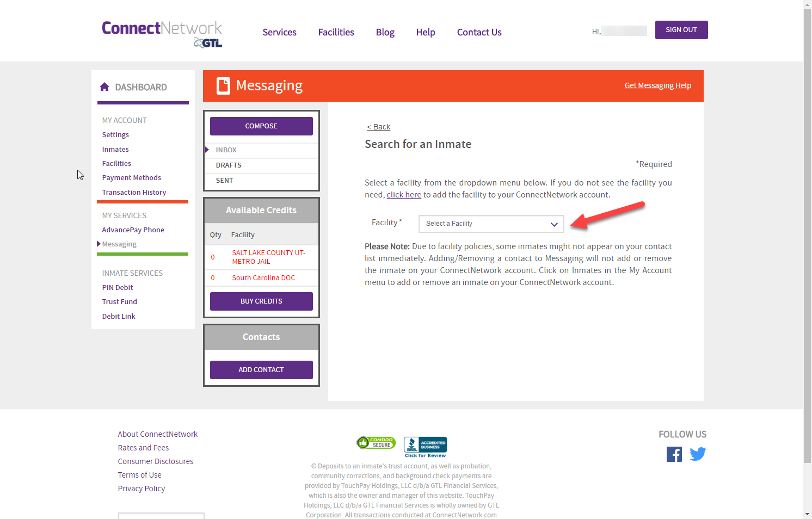The width and height of the screenshot is (812, 519).
Task: Open the INBOX folder
Action: pos(261,150)
